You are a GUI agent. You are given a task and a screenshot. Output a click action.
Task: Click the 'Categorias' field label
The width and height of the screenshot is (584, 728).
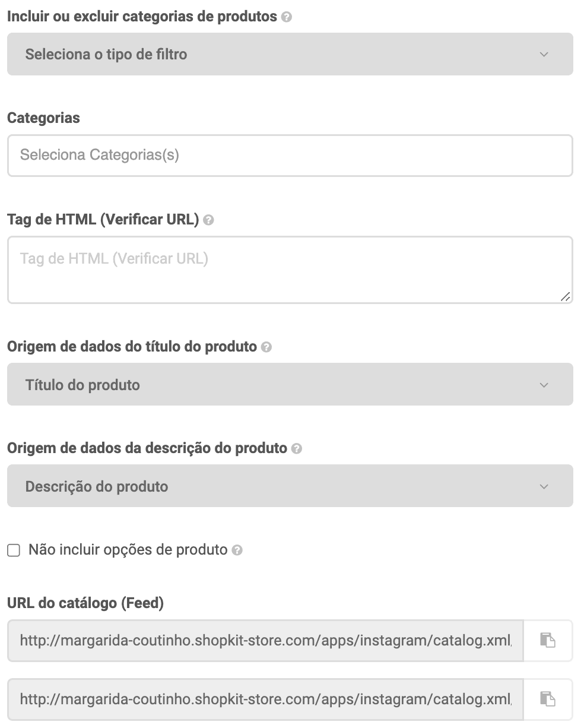[x=43, y=118]
